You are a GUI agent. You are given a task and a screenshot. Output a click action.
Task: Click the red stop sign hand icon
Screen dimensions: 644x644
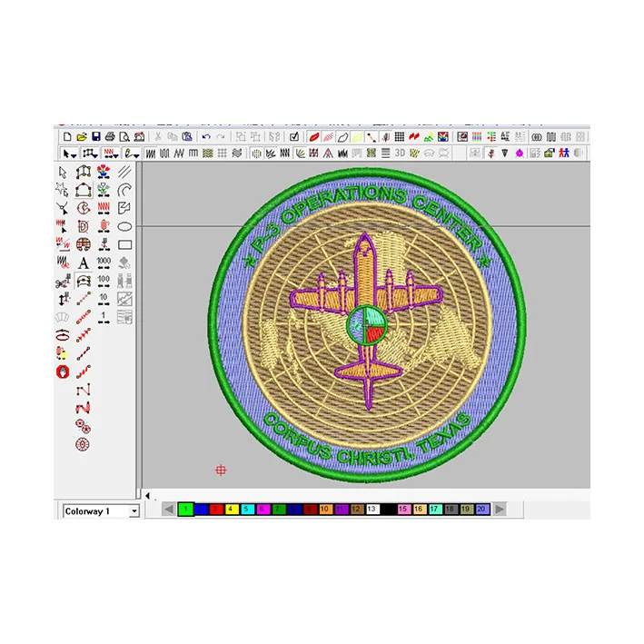click(x=63, y=372)
